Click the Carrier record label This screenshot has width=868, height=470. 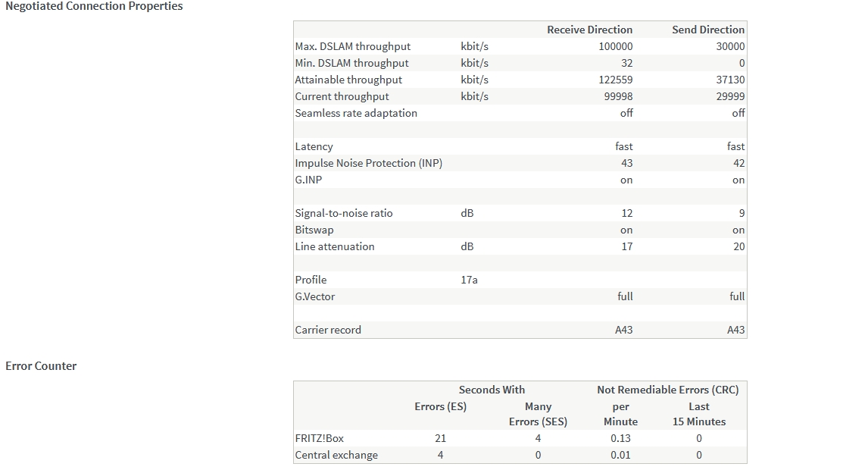(x=328, y=330)
